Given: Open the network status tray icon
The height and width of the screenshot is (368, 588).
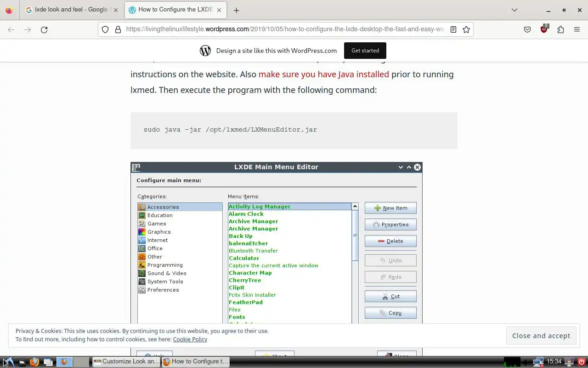Looking at the screenshot, I should [x=538, y=362].
